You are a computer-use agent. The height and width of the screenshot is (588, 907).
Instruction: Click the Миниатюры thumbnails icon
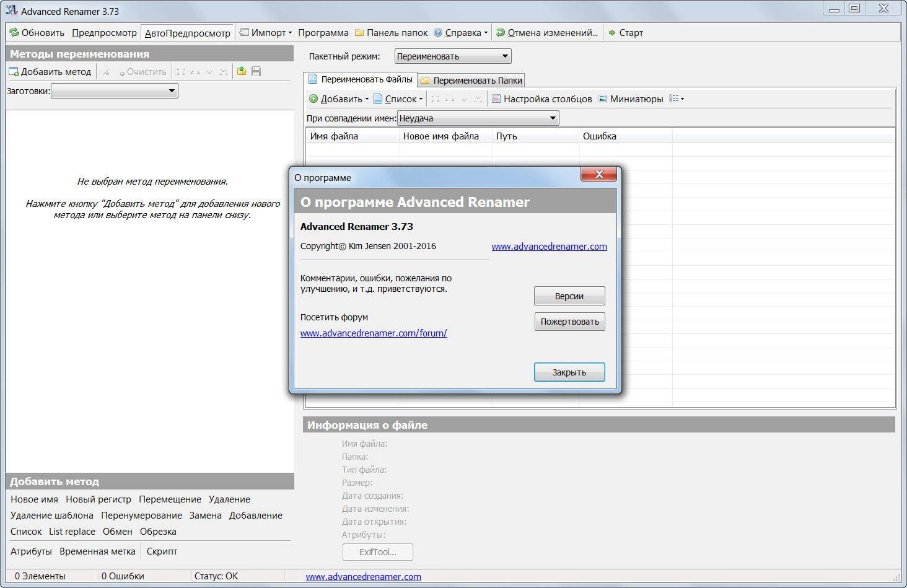603,99
